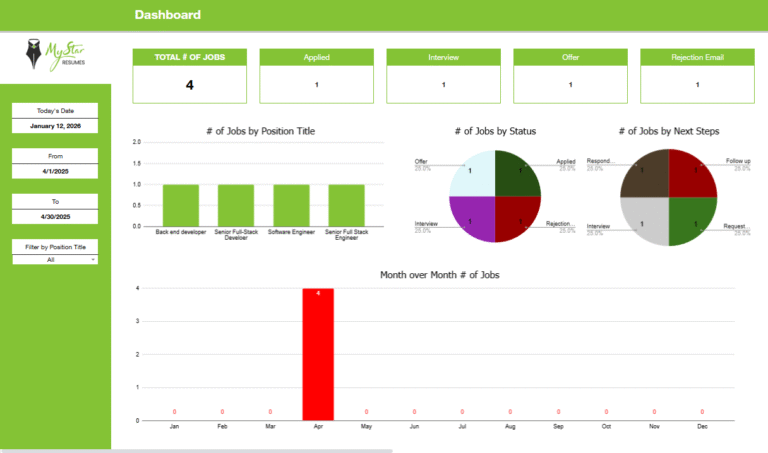
Task: Select the Today's Date value cell
Action: (55, 126)
